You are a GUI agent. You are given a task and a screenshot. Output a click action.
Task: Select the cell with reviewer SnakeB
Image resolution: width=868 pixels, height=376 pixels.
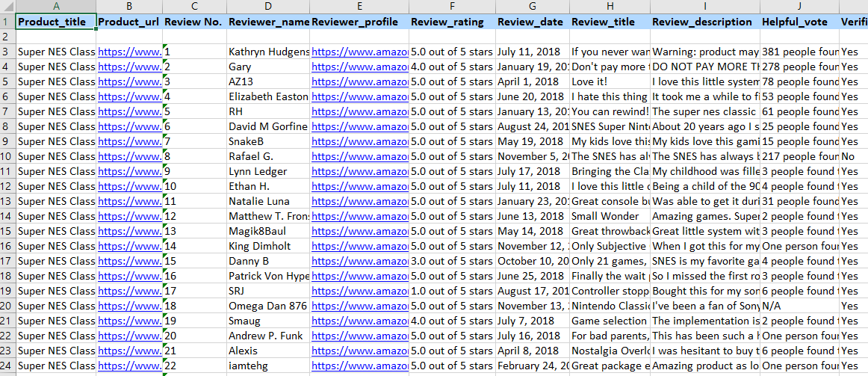[268, 141]
